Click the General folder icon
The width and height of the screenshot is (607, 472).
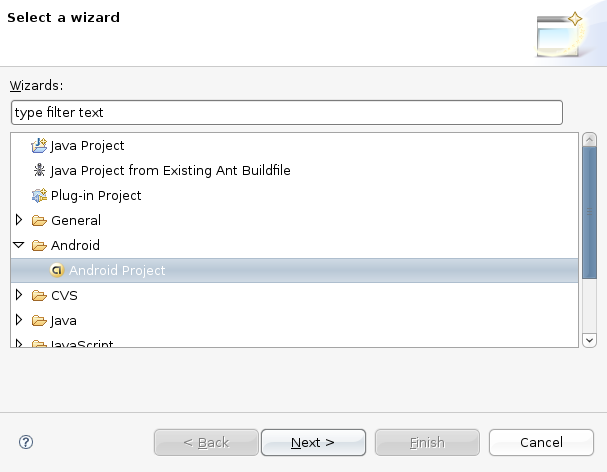pos(39,221)
